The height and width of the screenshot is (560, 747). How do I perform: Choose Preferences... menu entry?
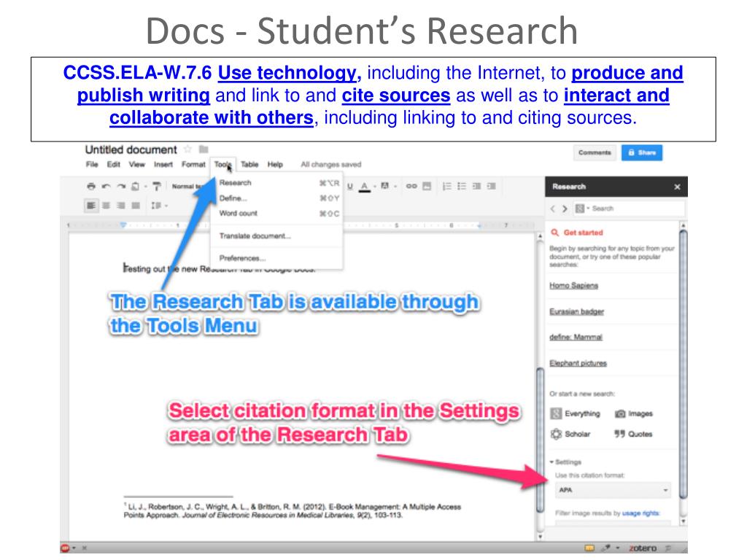pyautogui.click(x=276, y=258)
